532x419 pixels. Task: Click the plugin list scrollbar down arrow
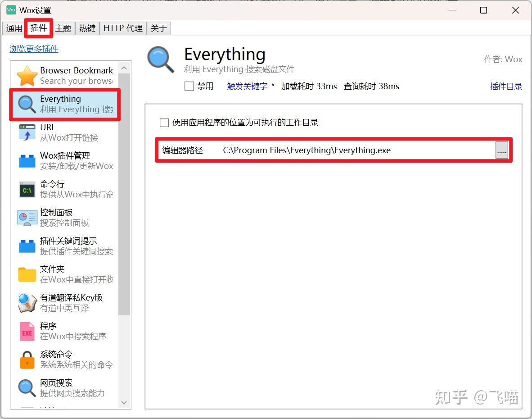tap(124, 403)
